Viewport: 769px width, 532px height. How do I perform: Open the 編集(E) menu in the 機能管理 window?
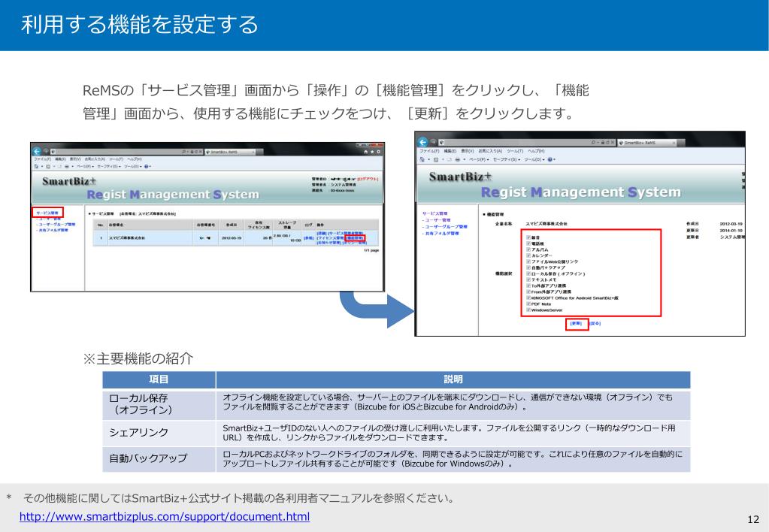pyautogui.click(x=450, y=151)
